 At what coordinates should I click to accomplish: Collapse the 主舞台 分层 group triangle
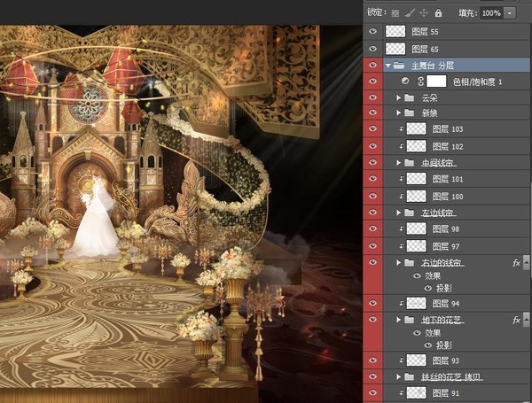click(x=388, y=66)
